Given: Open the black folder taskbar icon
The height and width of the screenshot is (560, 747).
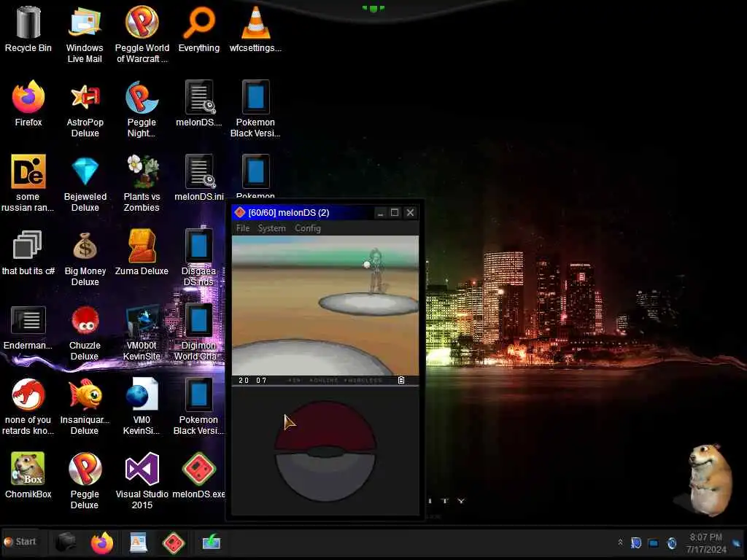Looking at the screenshot, I should [66, 542].
